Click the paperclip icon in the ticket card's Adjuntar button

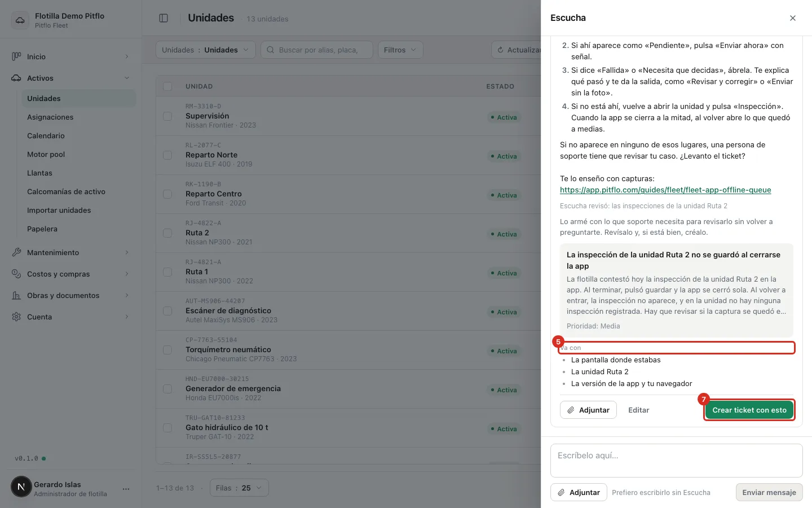(x=571, y=410)
